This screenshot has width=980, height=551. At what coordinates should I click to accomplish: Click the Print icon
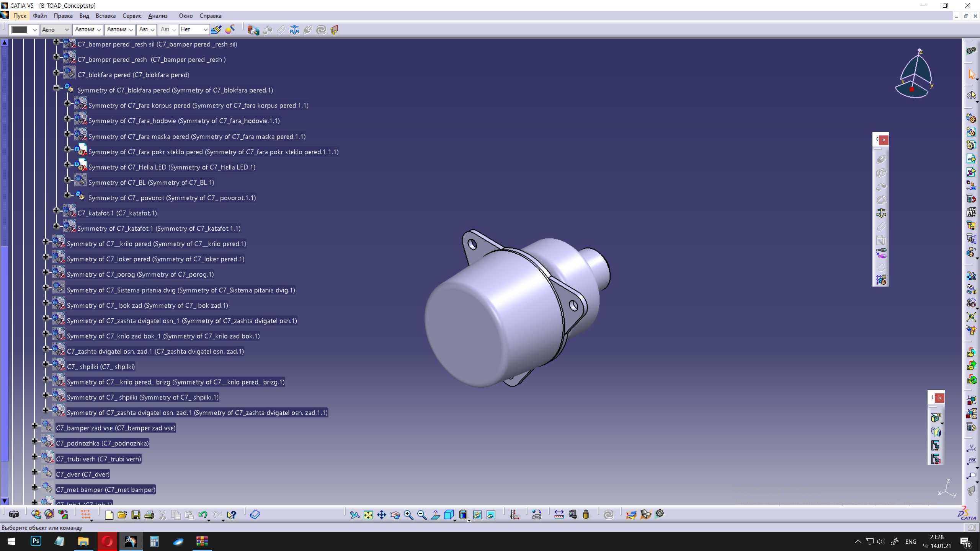(x=149, y=515)
